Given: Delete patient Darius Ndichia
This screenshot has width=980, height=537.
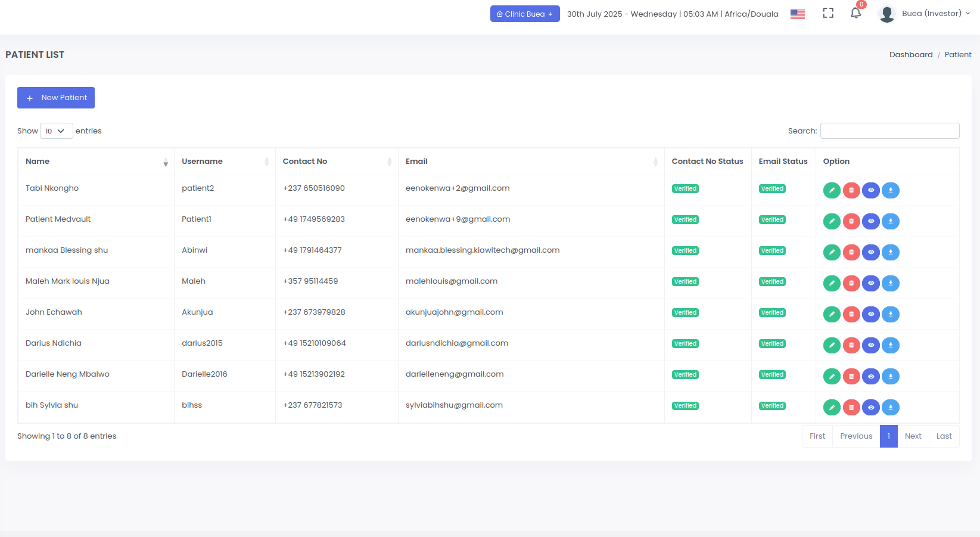Looking at the screenshot, I should click(851, 345).
